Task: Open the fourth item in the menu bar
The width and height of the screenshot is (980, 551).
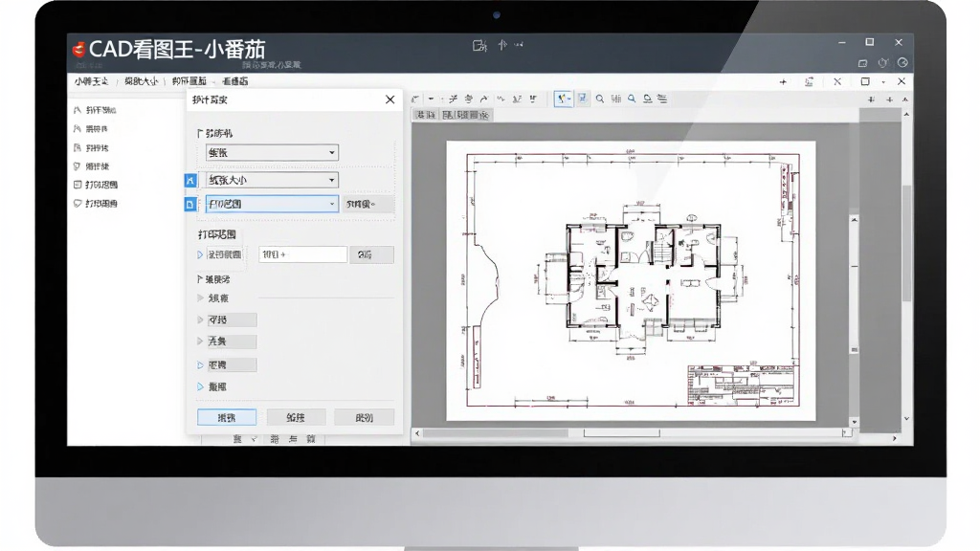Action: coord(235,82)
